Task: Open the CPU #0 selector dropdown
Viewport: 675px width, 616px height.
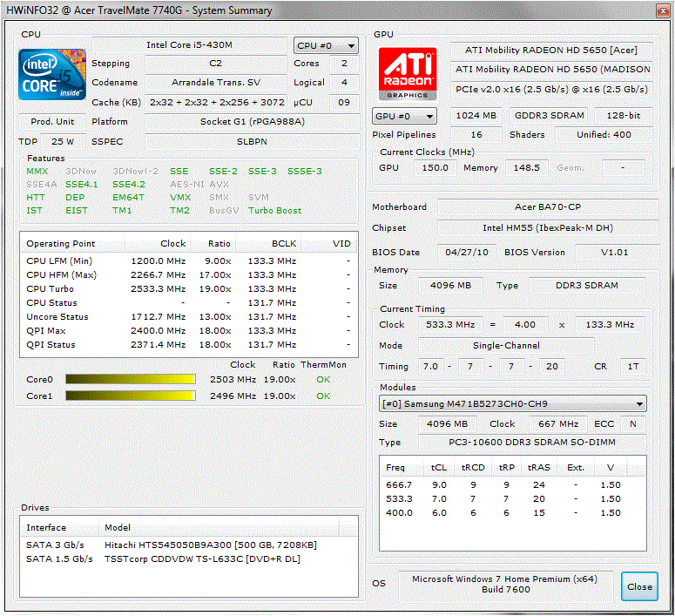Action: [326, 45]
